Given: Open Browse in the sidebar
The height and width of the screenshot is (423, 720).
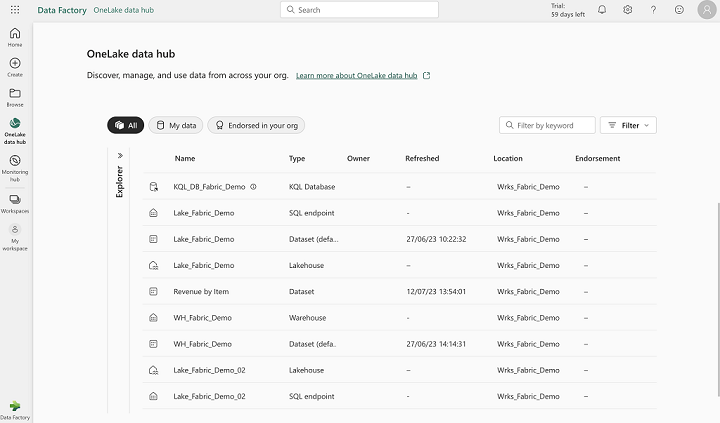Looking at the screenshot, I should (x=15, y=97).
